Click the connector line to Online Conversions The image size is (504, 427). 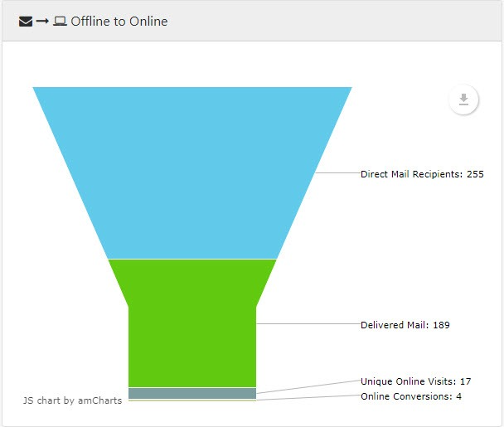308,398
